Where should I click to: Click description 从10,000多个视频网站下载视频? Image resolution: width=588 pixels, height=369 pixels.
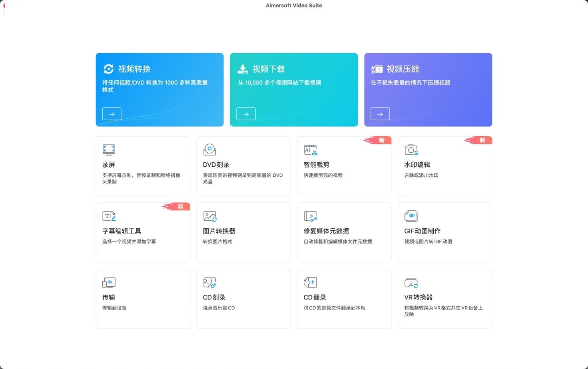279,83
